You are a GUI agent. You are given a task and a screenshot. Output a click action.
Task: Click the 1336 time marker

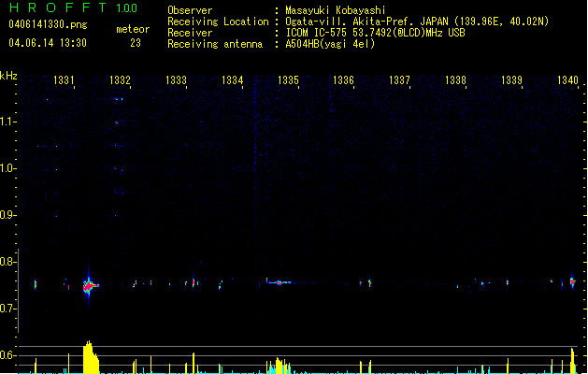click(343, 79)
